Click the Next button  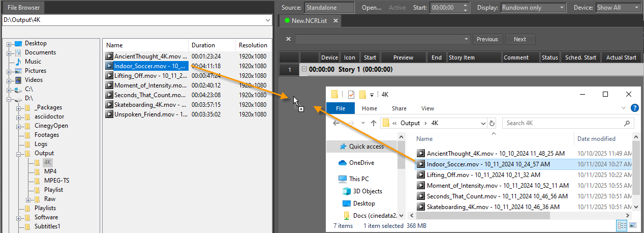[x=520, y=39]
